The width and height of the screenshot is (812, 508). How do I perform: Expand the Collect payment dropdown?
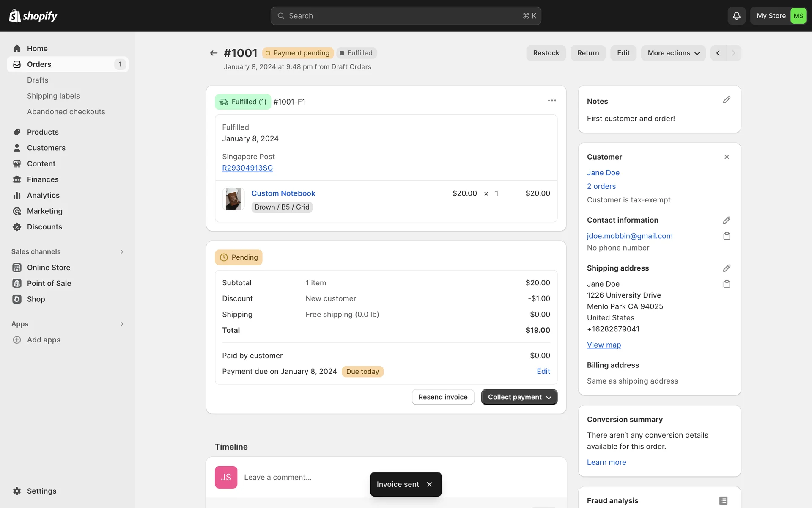(x=519, y=397)
